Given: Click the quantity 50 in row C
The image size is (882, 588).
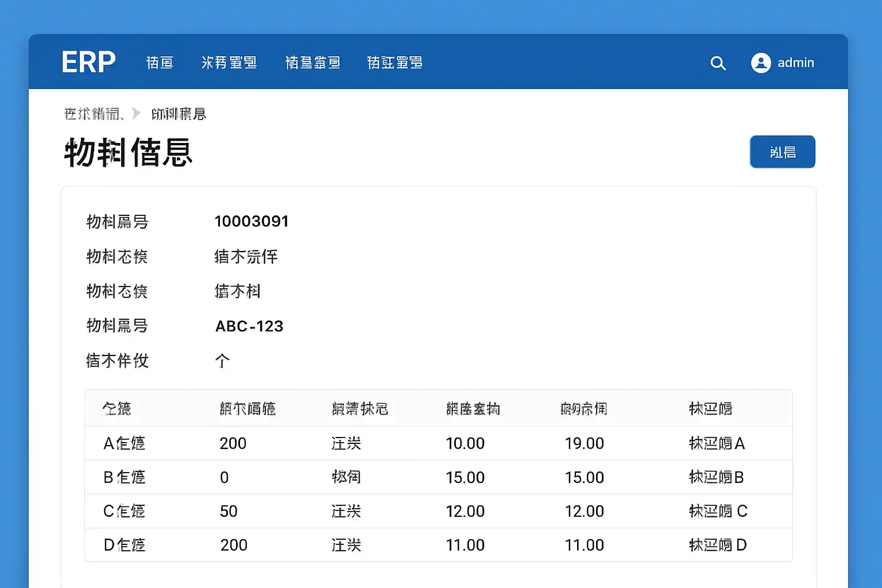Looking at the screenshot, I should click(x=229, y=511).
